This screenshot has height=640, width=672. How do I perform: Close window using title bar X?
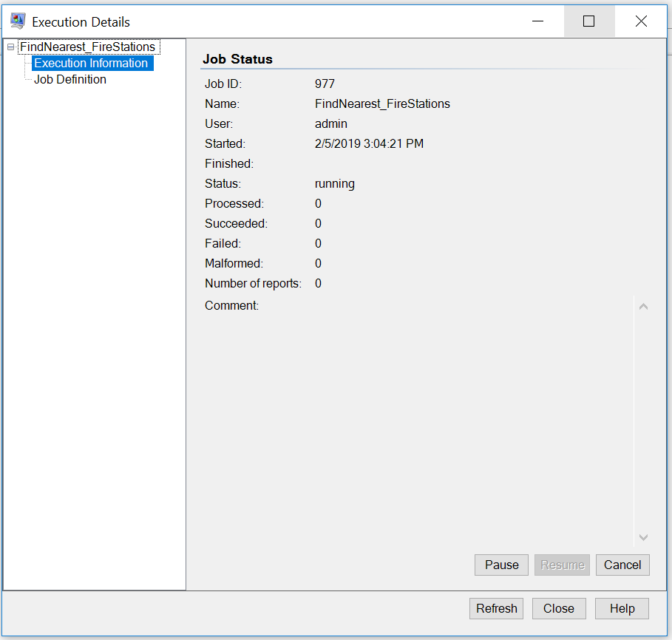click(x=641, y=21)
